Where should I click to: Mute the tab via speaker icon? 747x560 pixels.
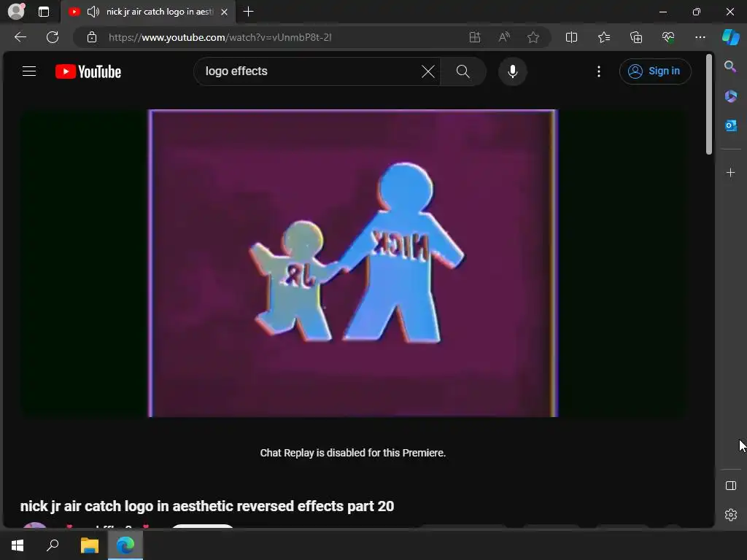(93, 12)
